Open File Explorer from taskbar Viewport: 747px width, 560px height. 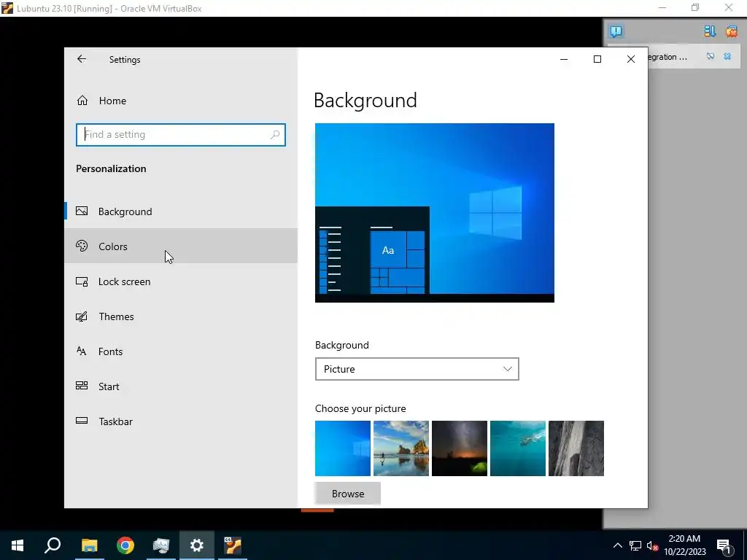[x=89, y=545]
